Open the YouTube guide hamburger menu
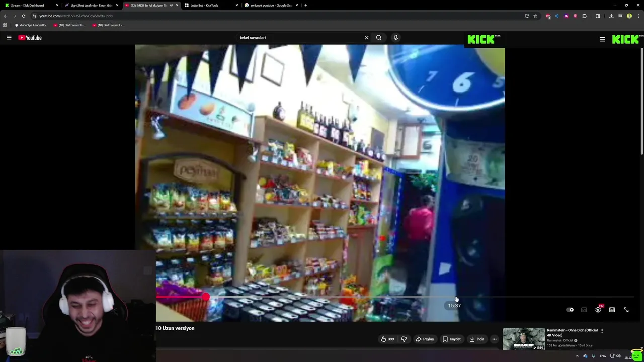Screen dimensions: 644x362 9,38
